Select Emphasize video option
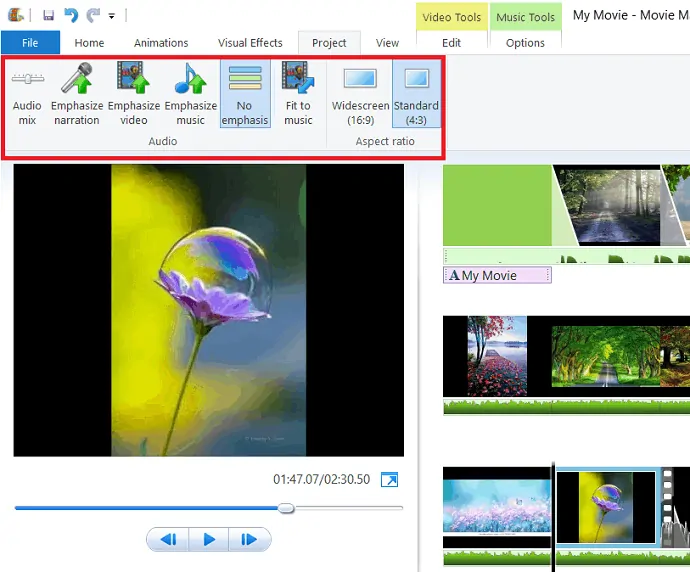This screenshot has height=572, width=690. click(134, 94)
